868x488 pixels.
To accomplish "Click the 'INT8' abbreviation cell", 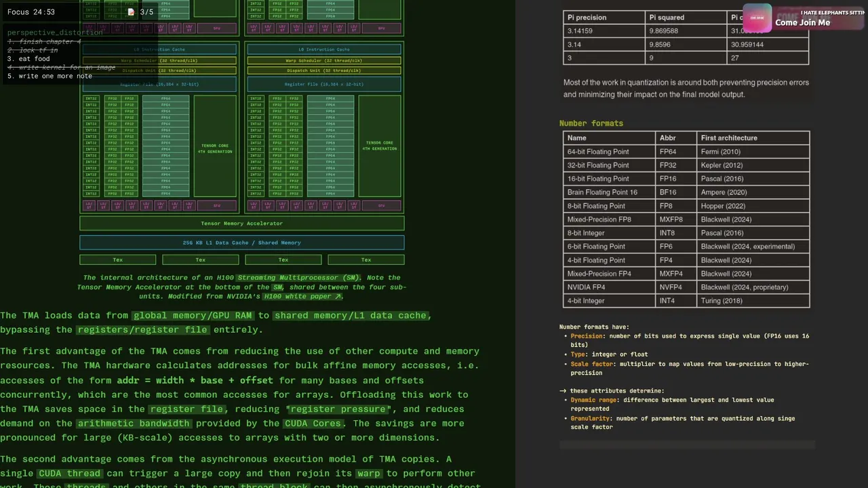I will pyautogui.click(x=677, y=232).
